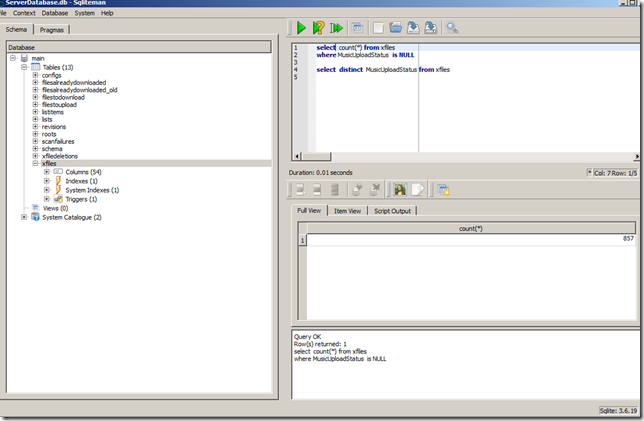Expand the configs table node
Viewport: 644px width, 421px height.
[35, 75]
